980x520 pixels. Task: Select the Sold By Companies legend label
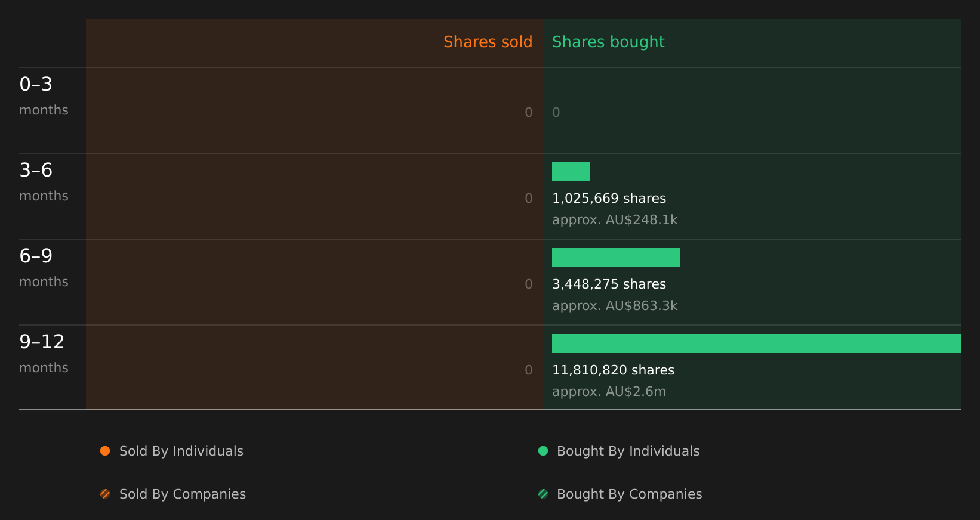pyautogui.click(x=183, y=494)
